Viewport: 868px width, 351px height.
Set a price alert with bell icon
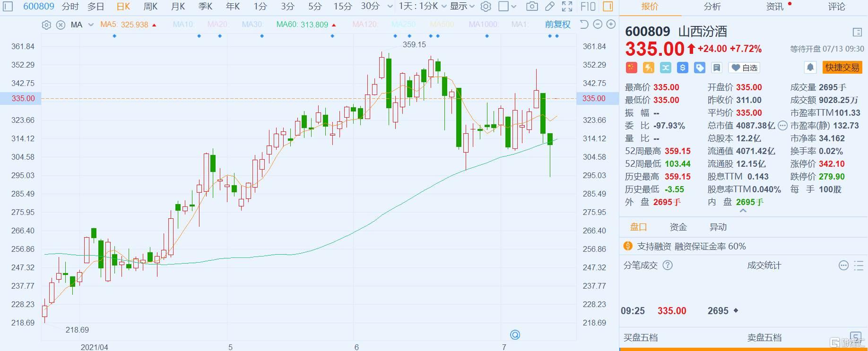810,67
